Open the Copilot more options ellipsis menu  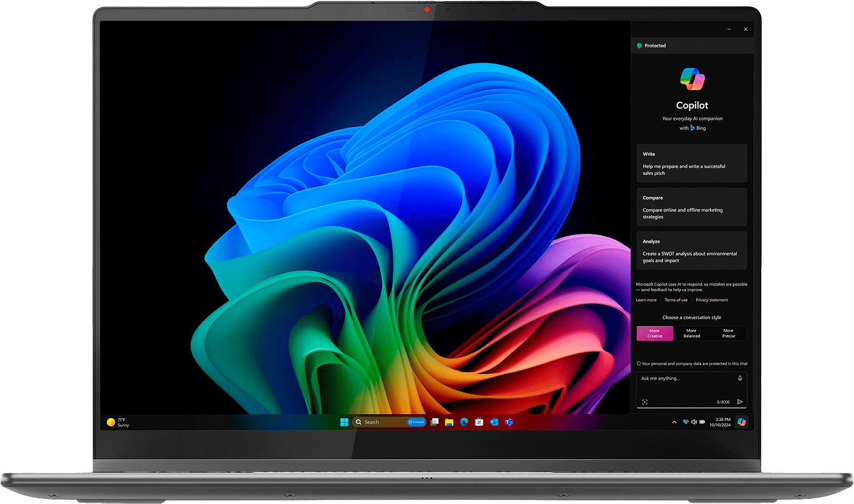click(x=729, y=29)
